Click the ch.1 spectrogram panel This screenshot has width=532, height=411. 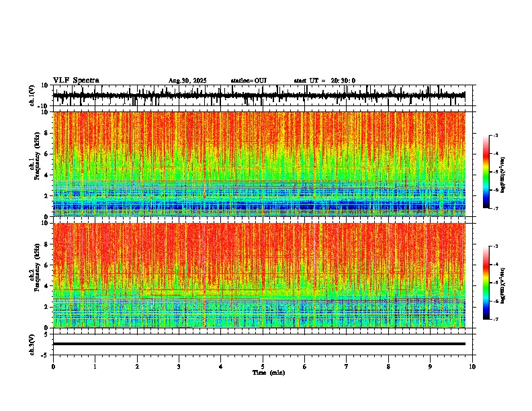(x=259, y=164)
